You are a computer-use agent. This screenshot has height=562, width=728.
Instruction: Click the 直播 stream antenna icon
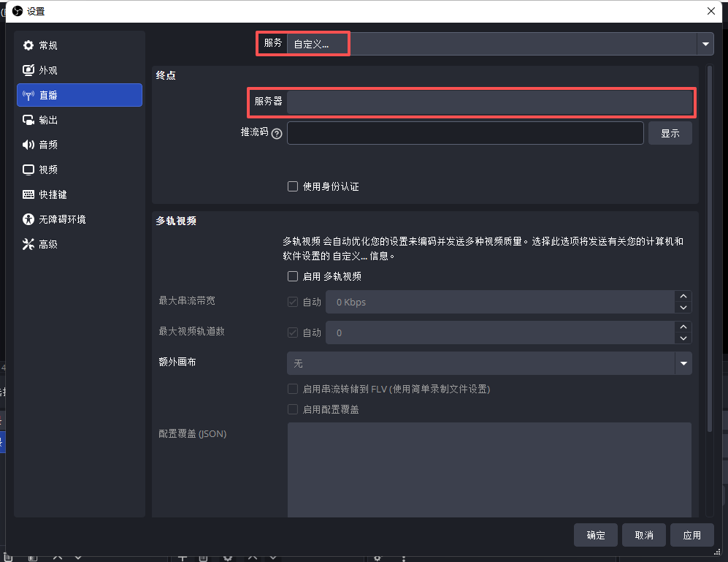(29, 95)
